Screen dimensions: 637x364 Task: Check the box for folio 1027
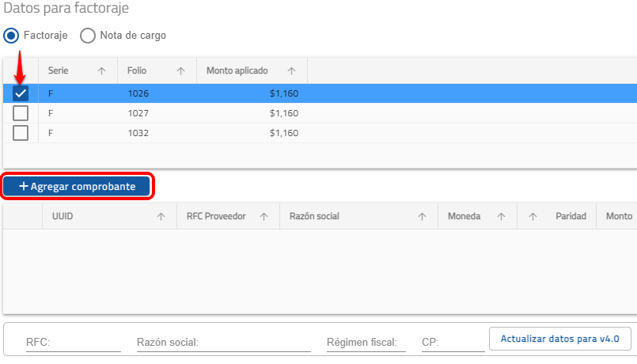pyautogui.click(x=21, y=113)
